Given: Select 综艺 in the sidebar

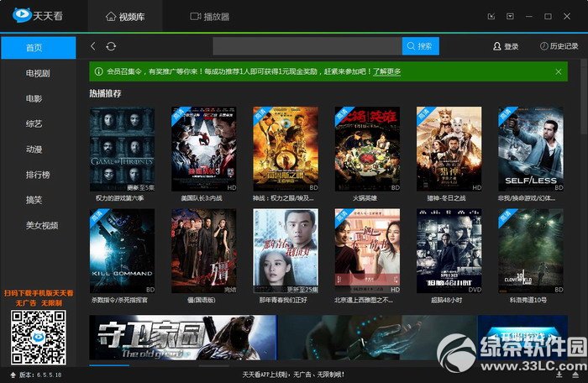Looking at the screenshot, I should coord(34,123).
